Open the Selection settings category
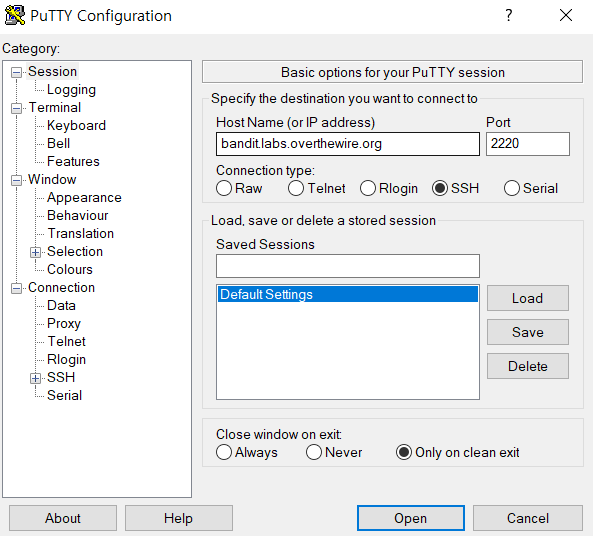Screen dimensions: 593x536 coord(75,252)
